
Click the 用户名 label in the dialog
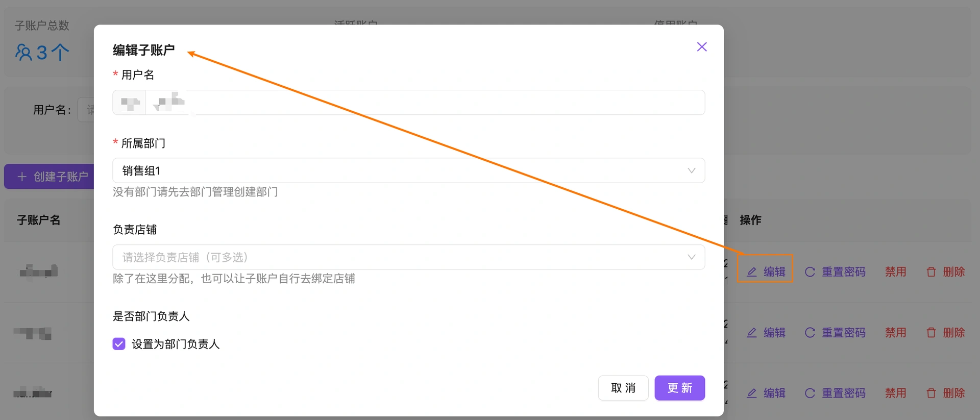138,75
